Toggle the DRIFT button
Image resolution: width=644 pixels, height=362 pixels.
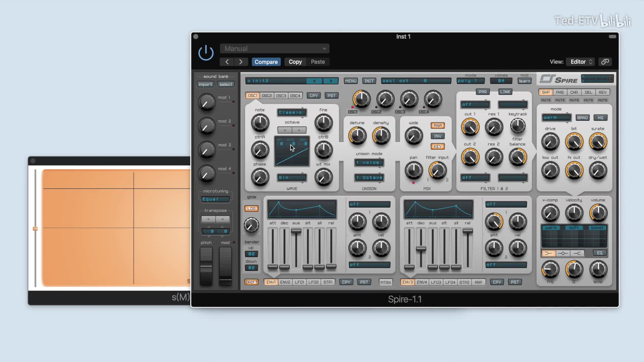click(251, 282)
